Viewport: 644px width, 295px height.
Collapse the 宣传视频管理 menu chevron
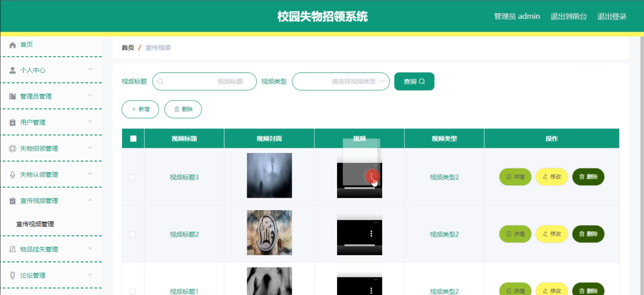90,200
